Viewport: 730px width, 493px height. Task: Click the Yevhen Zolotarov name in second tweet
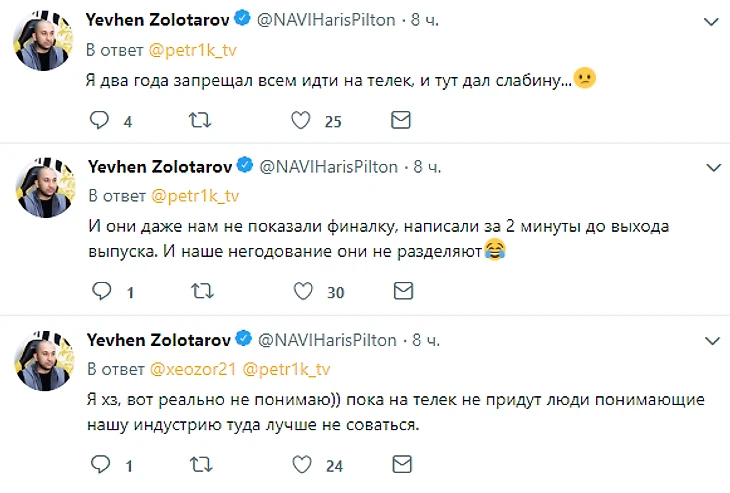158,166
